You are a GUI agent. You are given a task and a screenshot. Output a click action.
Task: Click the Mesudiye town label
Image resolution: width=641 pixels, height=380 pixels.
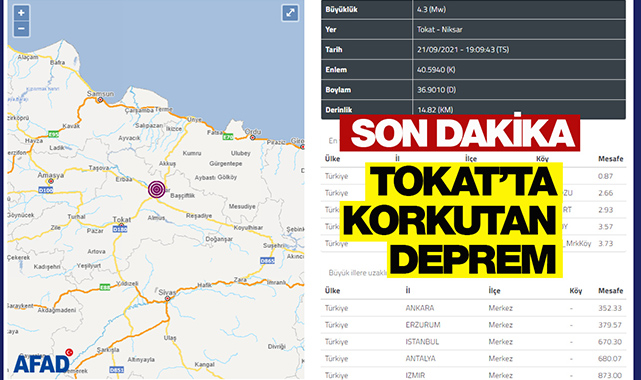242,206
